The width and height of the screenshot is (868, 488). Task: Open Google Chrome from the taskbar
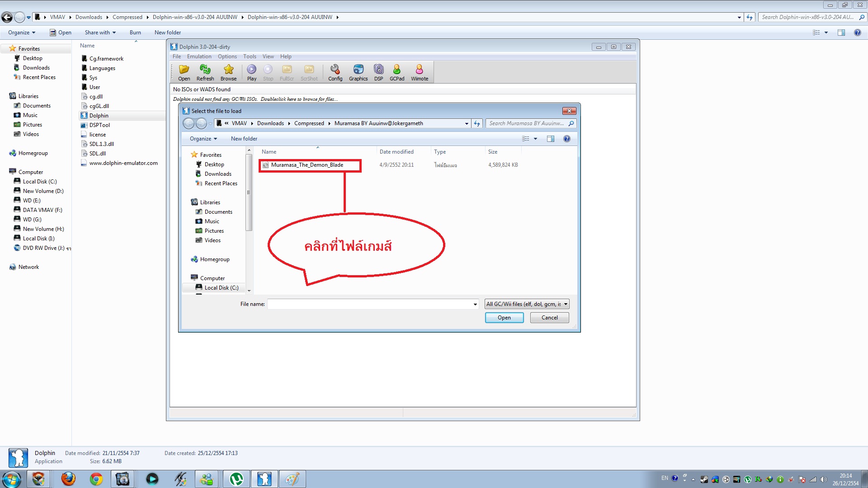[96, 479]
